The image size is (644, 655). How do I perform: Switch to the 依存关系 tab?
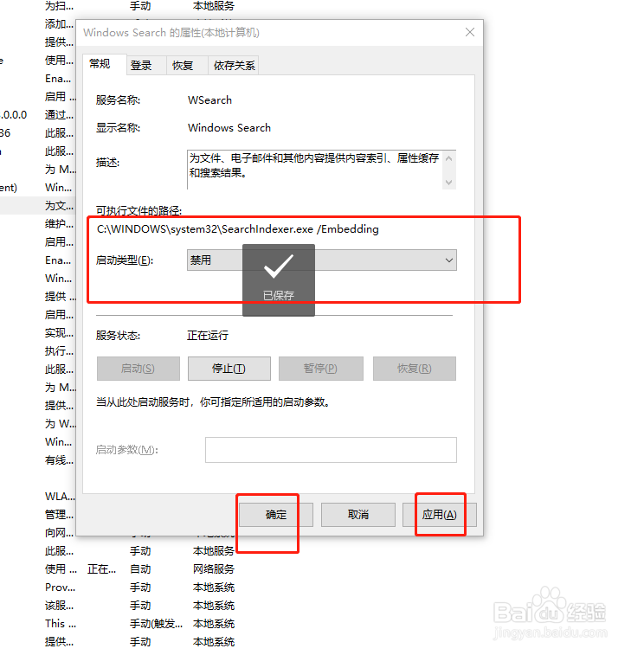pyautogui.click(x=234, y=66)
